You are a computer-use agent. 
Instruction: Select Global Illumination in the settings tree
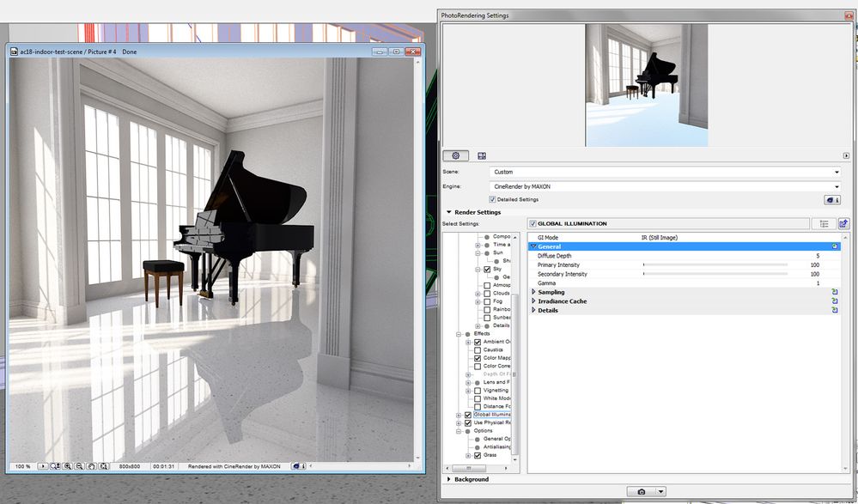(492, 415)
